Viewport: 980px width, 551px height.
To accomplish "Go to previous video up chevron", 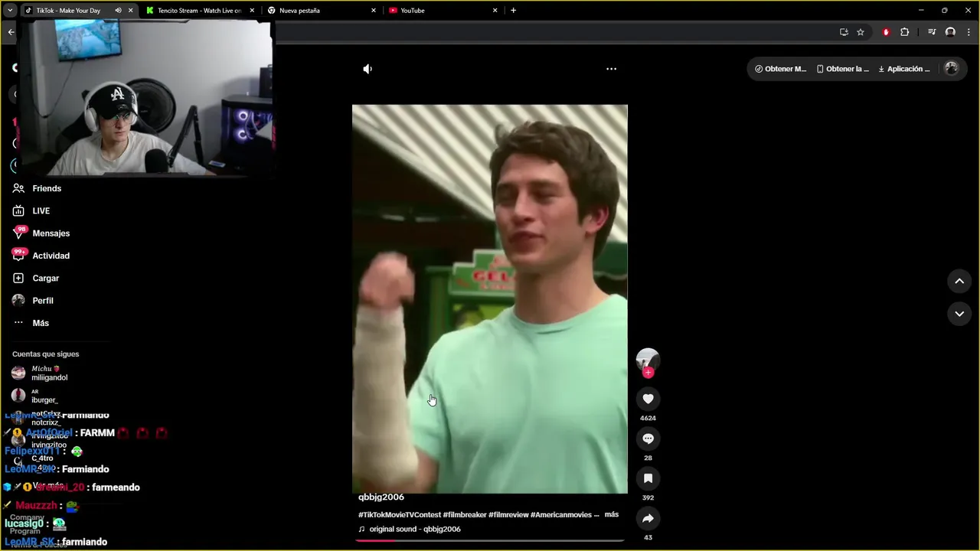I will [959, 281].
